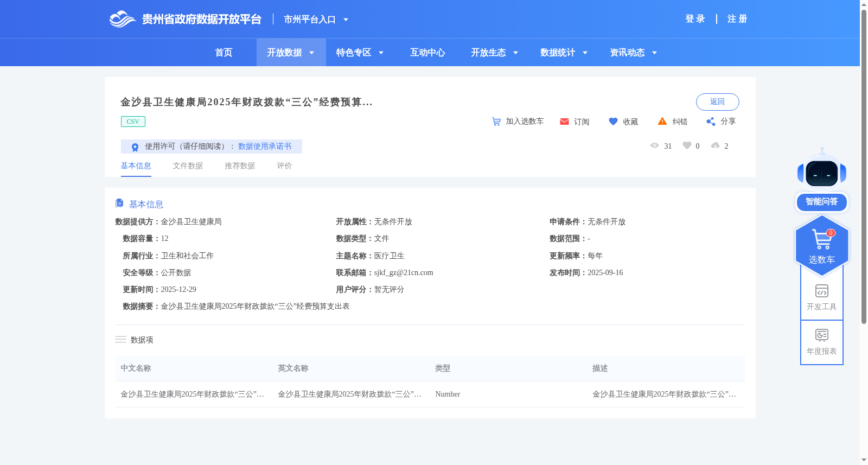Click the 发布时间 value 2025-09-16
868x465 pixels.
(x=605, y=273)
